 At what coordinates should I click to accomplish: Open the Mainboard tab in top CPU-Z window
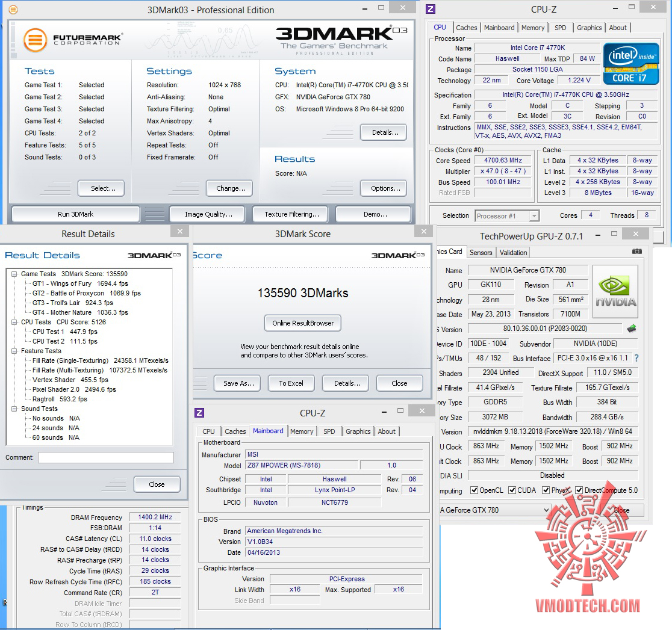click(x=499, y=28)
